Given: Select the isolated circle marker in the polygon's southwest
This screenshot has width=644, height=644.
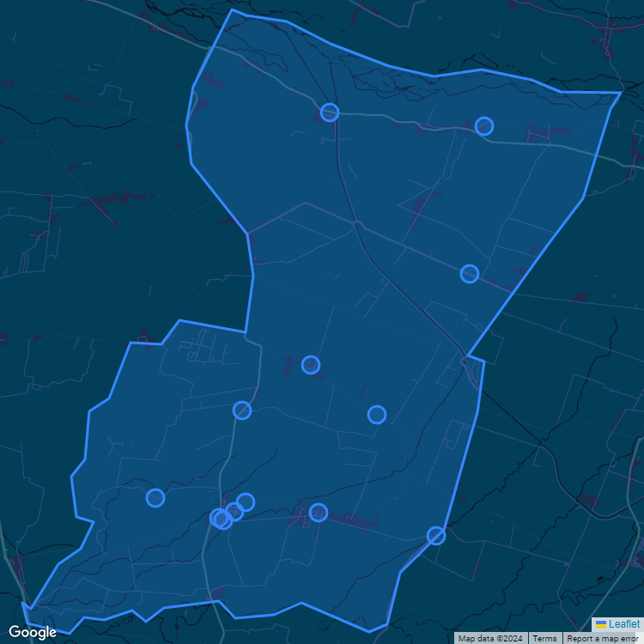Looking at the screenshot, I should tap(155, 498).
